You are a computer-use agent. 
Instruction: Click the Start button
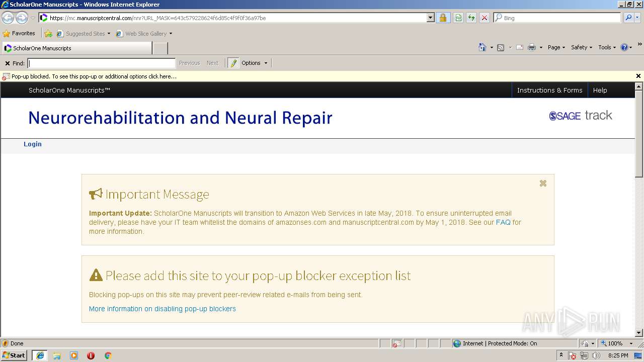14,355
